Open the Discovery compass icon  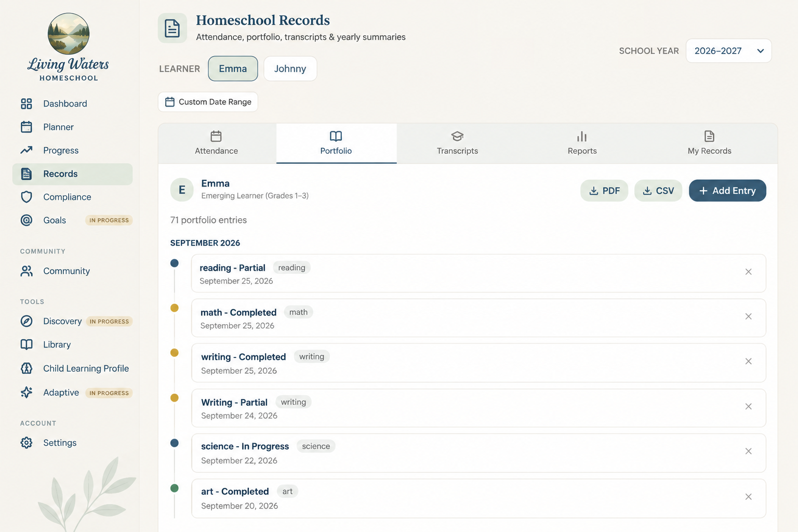26,321
